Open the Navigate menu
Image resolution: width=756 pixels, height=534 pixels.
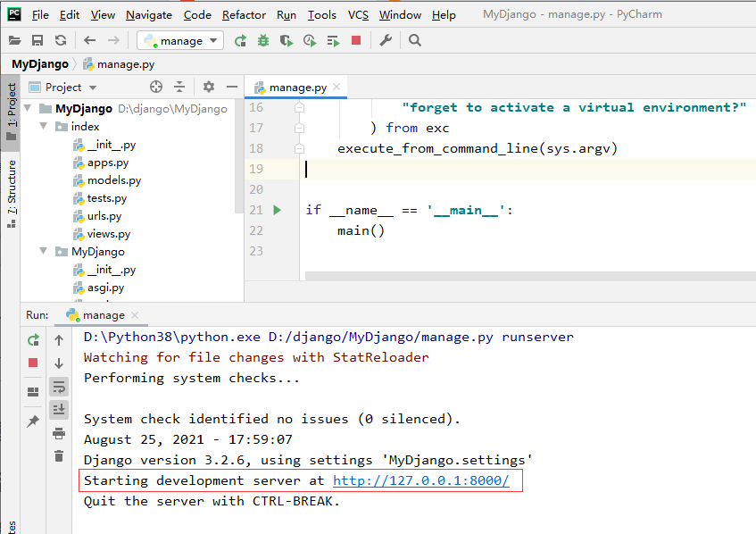pyautogui.click(x=149, y=15)
